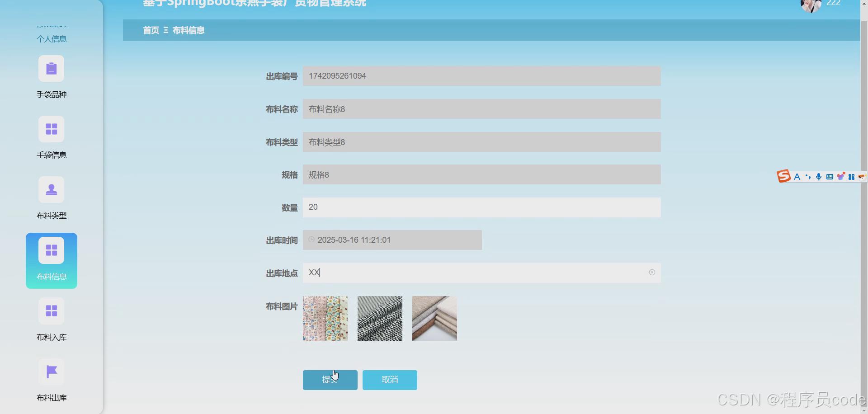Open the 出库时间 date-time picker field
Viewport: 868px width, 414px height.
tap(392, 240)
